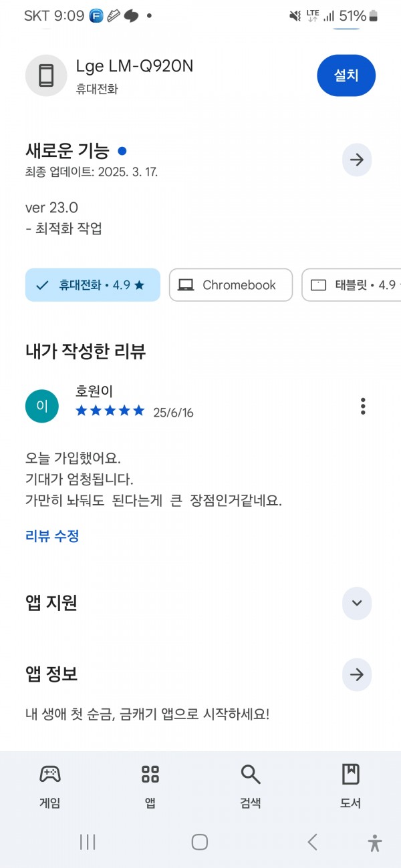401x868 pixels.
Task: Tap the accessibility figure icon in navigation bar
Action: pos(375,843)
